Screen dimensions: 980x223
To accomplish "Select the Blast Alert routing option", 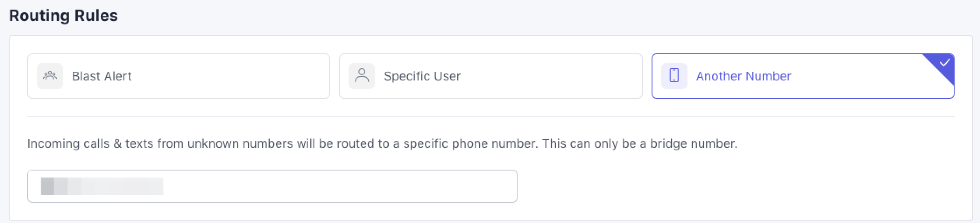I will click(178, 76).
